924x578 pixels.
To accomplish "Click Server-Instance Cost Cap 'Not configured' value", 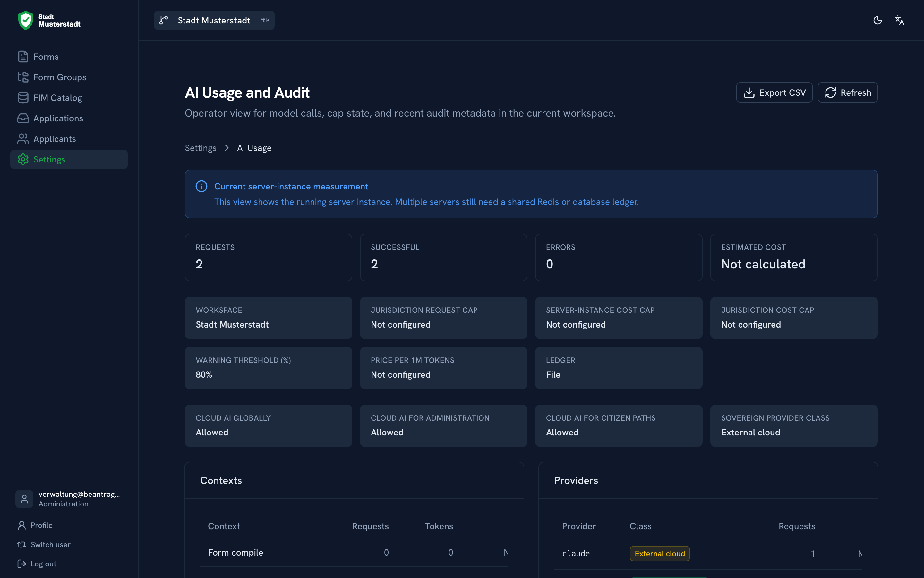I will click(x=576, y=325).
